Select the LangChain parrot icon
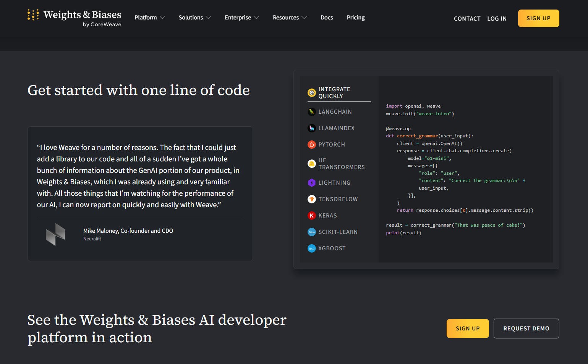This screenshot has height=364, width=588. pos(311,112)
